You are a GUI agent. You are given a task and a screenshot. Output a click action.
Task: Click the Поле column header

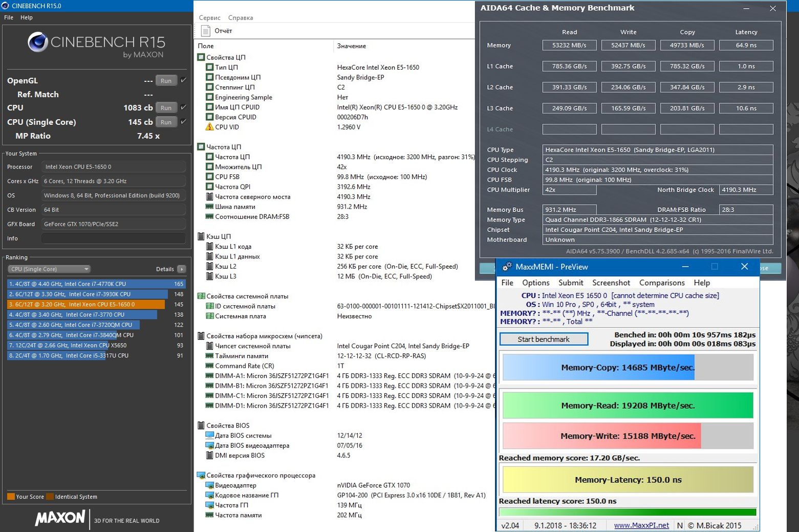pos(206,46)
